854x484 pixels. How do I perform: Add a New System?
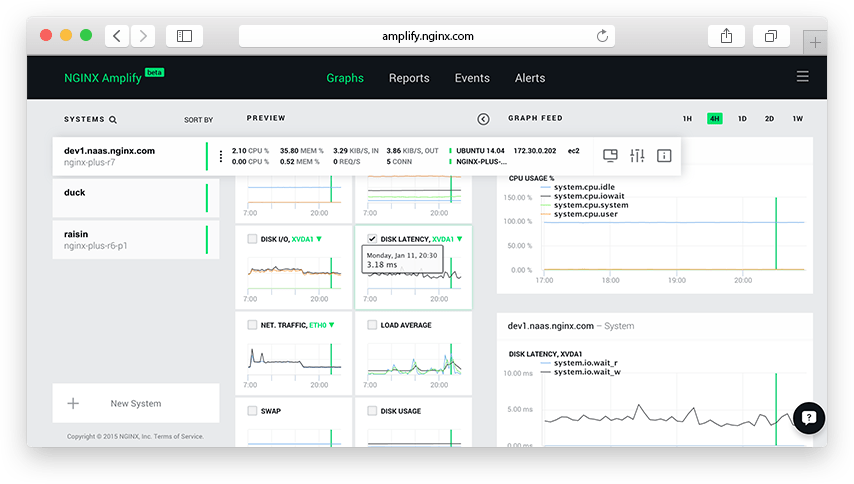[136, 403]
